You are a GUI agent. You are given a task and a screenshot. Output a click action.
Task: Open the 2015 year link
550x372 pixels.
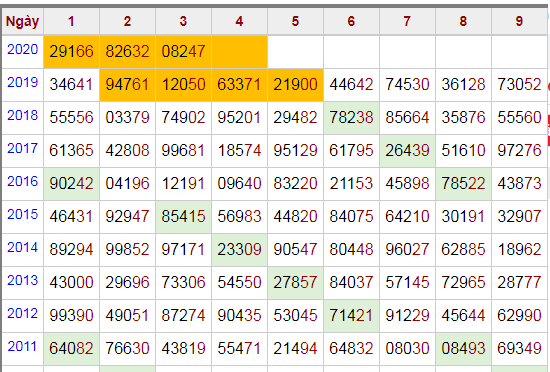pyautogui.click(x=22, y=214)
